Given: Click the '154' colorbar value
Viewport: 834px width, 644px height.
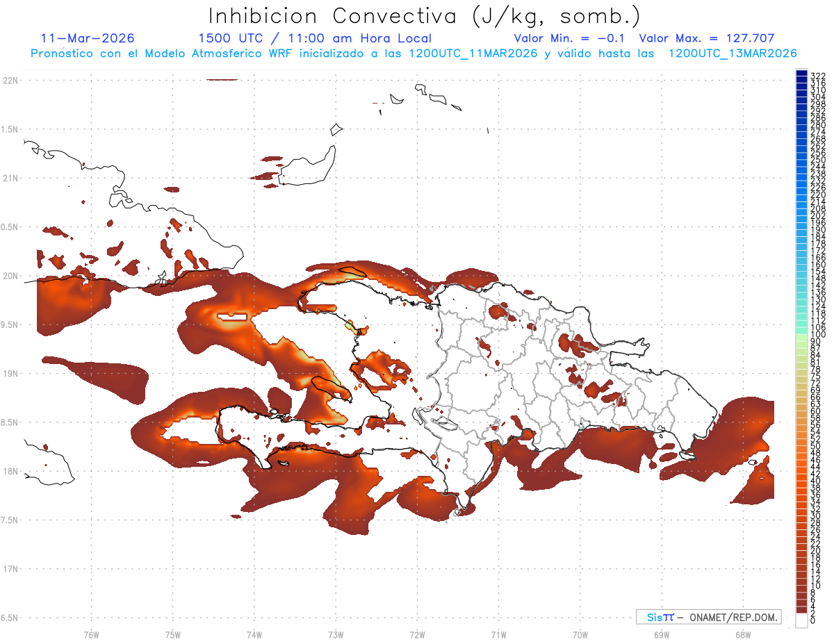Looking at the screenshot, I should [818, 272].
